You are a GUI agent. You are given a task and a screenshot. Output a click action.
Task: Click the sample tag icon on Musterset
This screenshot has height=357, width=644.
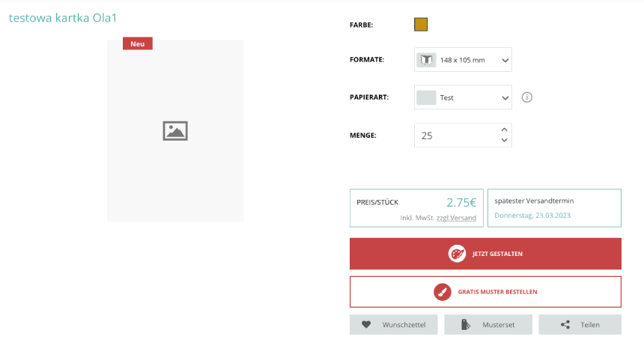[465, 325]
